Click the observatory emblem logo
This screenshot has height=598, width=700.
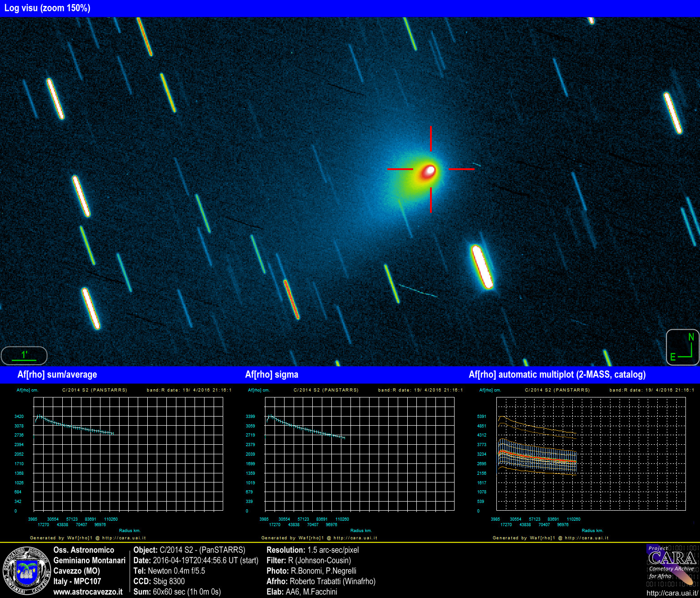[26, 571]
